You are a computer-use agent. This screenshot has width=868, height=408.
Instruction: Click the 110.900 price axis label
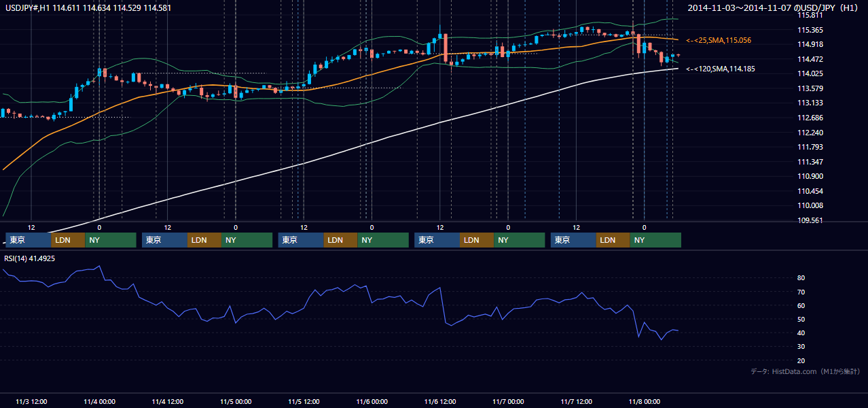[810, 176]
